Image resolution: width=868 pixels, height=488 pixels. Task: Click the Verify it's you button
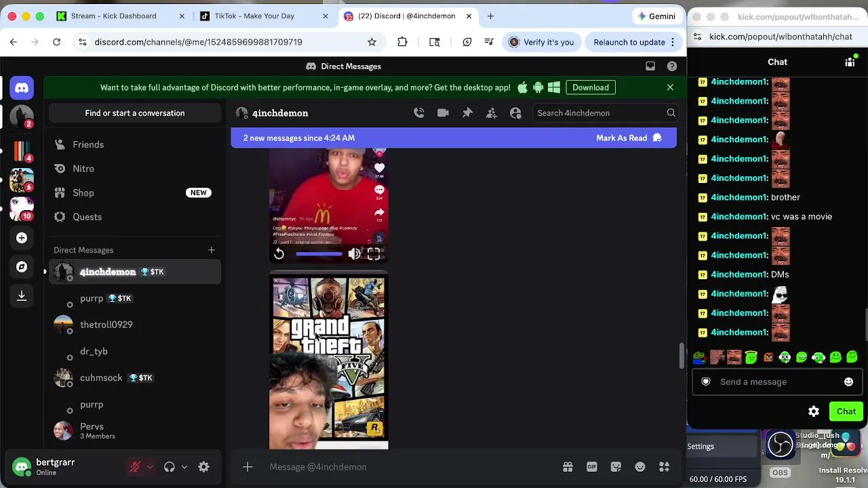point(542,42)
